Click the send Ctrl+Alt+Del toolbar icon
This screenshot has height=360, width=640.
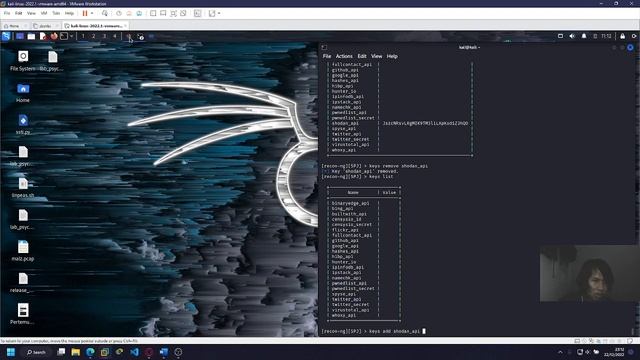(105, 13)
